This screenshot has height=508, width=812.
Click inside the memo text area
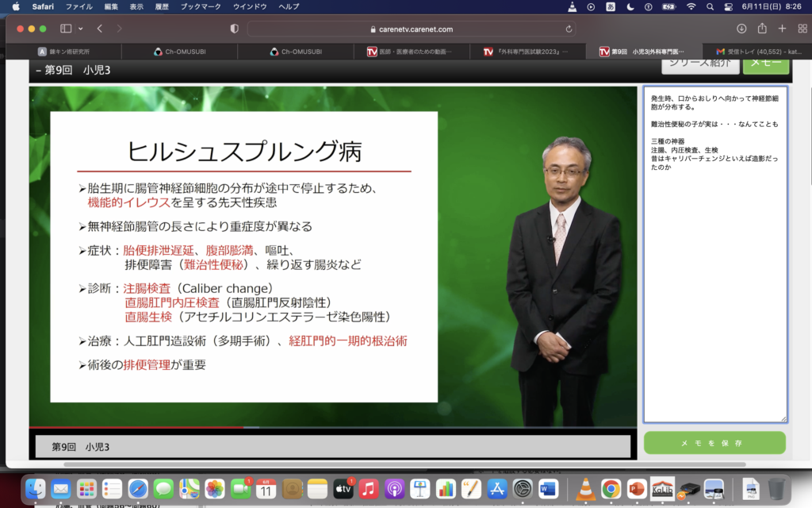714,278
